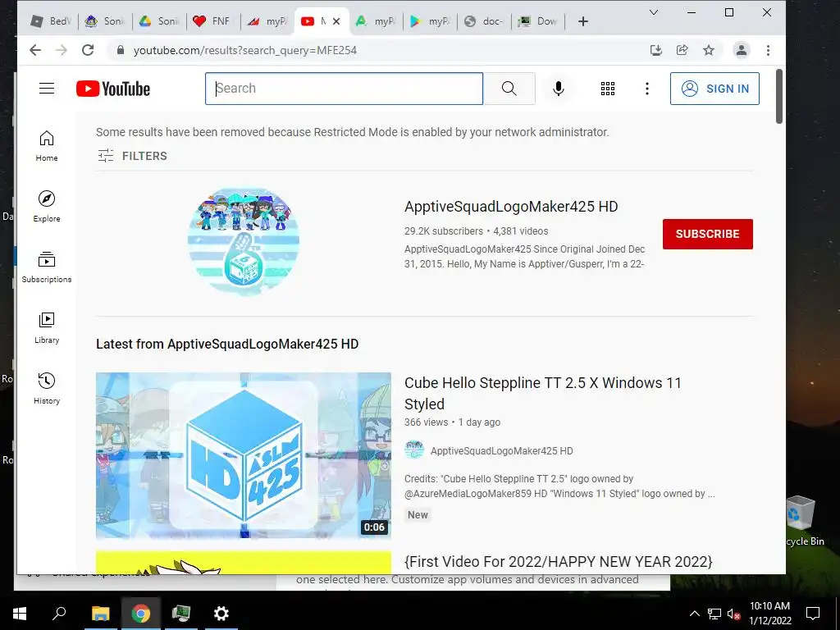
Task: Select the Recycle Bin desktop icon
Action: click(802, 521)
